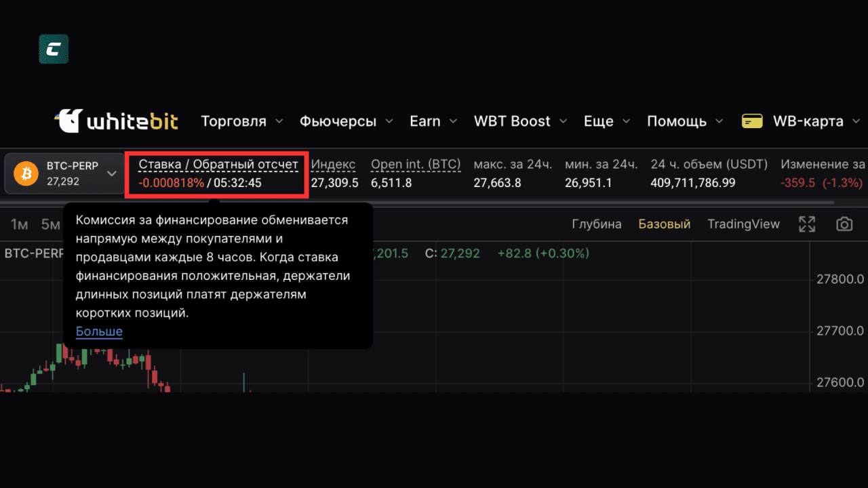Click макс. за 24ч. value 27,663.8
The height and width of the screenshot is (488, 868).
[x=497, y=183]
